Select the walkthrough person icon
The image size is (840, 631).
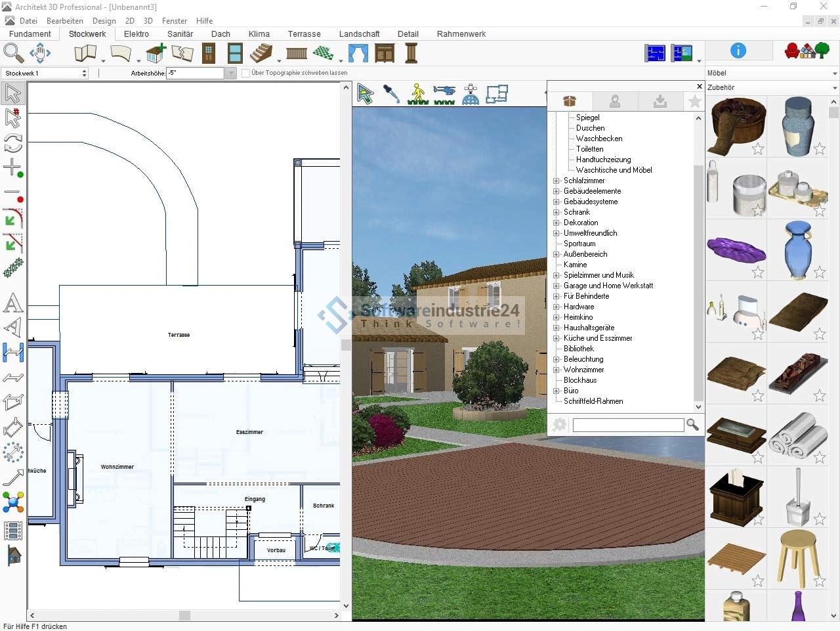[418, 93]
